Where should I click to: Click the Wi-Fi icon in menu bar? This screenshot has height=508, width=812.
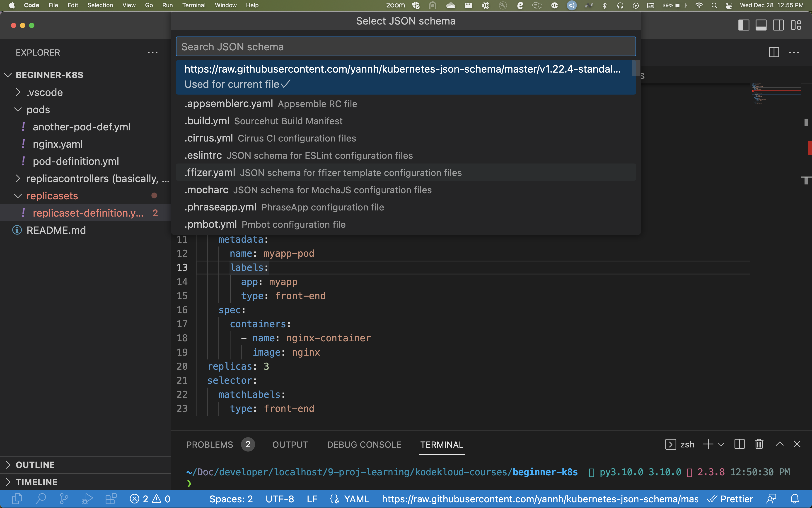(699, 5)
